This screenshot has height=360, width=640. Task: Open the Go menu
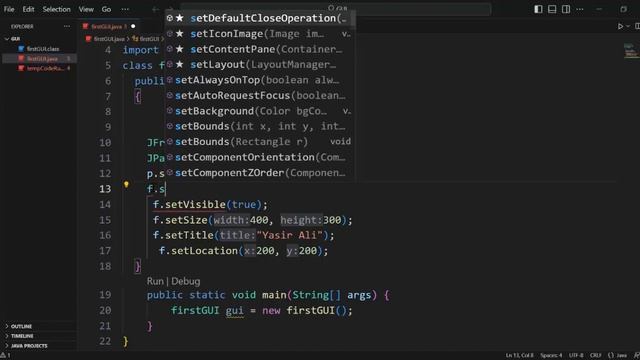coord(106,9)
